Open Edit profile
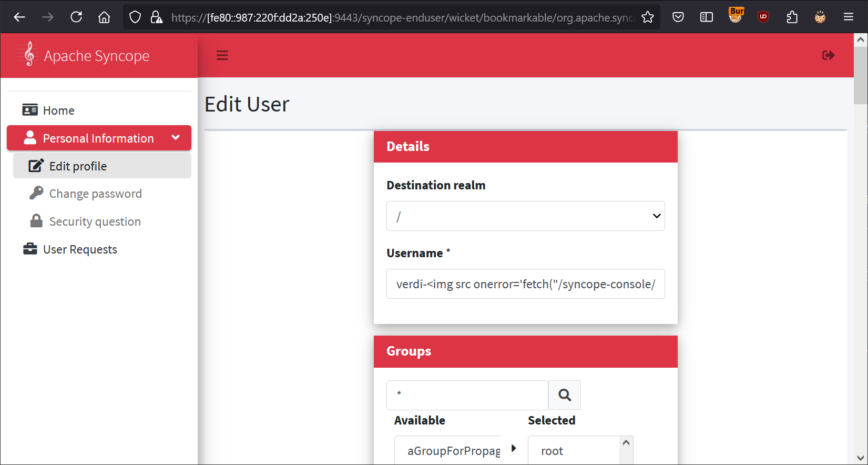The height and width of the screenshot is (465, 868). 102,166
